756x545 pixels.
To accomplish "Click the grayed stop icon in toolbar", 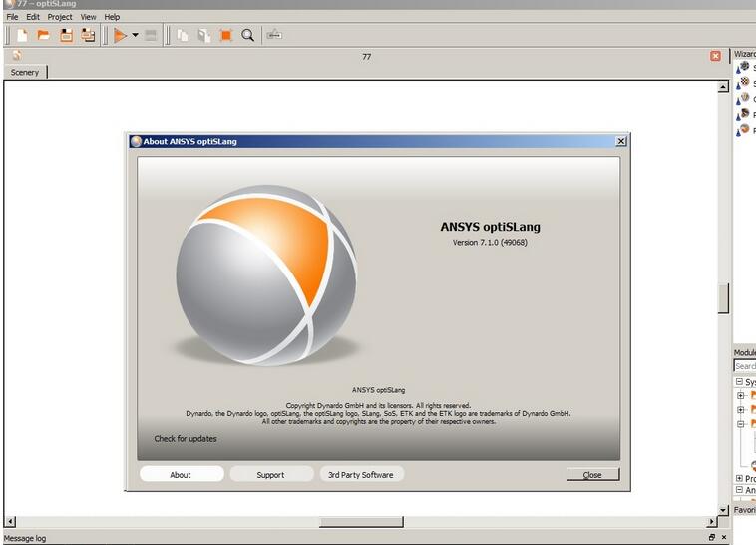I will tap(151, 35).
